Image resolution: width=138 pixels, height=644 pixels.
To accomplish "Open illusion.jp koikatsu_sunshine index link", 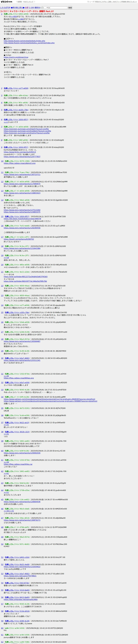I will coord(29,43).
